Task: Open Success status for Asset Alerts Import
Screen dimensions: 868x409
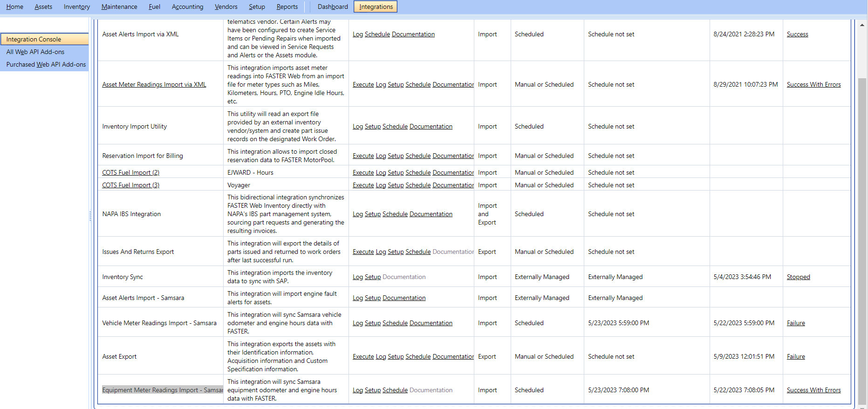Action: coord(797,34)
